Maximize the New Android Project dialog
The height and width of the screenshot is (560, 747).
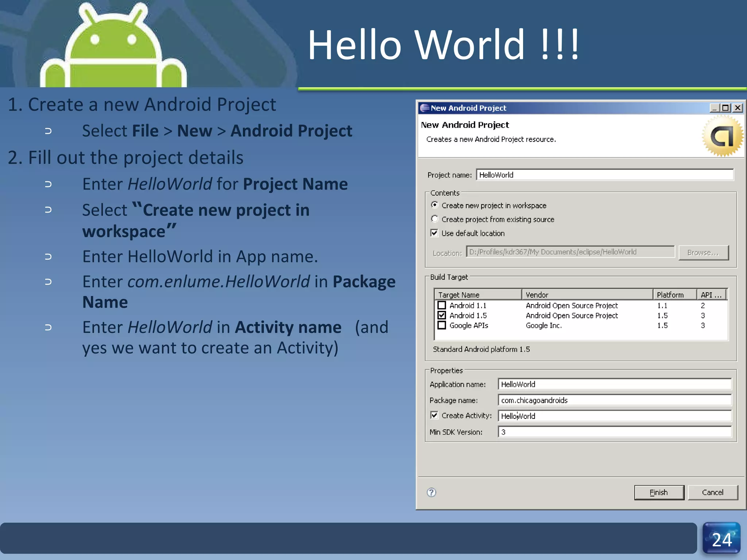[725, 108]
